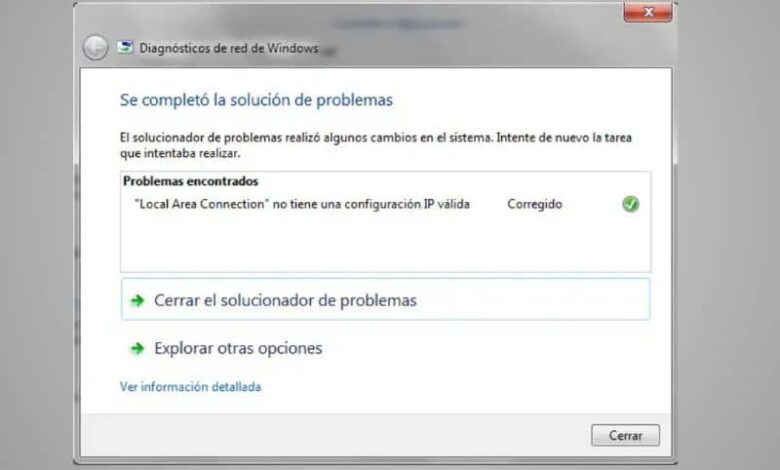Click empty space inside the problems list box
This screenshot has height=470, width=780.
386,244
